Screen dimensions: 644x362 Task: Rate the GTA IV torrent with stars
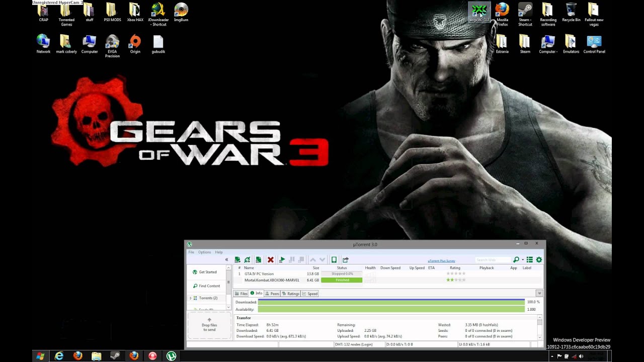pyautogui.click(x=456, y=274)
